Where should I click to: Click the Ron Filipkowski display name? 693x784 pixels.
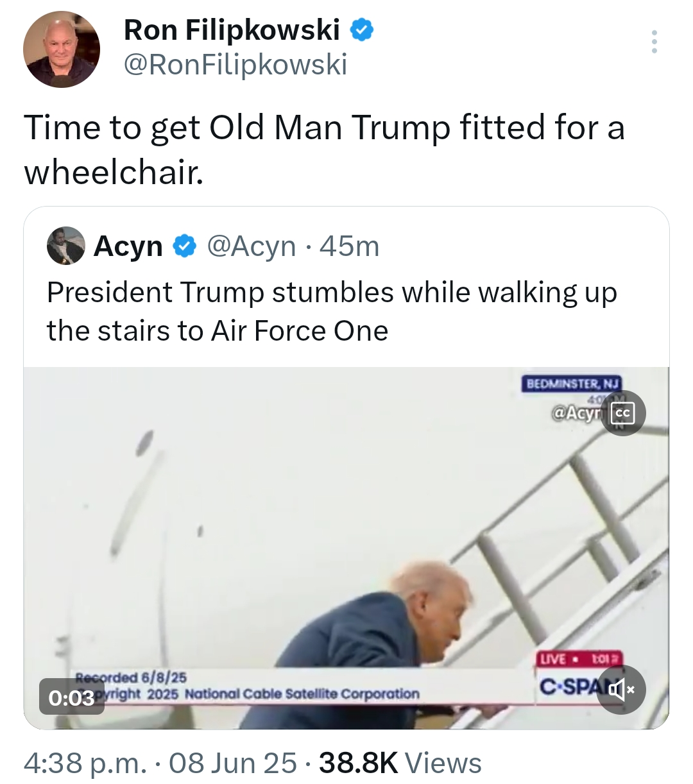click(231, 30)
